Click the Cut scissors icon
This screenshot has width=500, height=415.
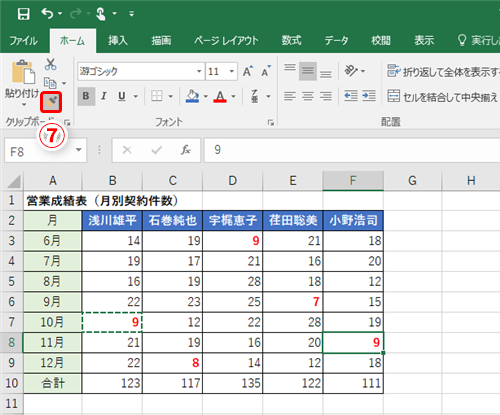[x=50, y=64]
